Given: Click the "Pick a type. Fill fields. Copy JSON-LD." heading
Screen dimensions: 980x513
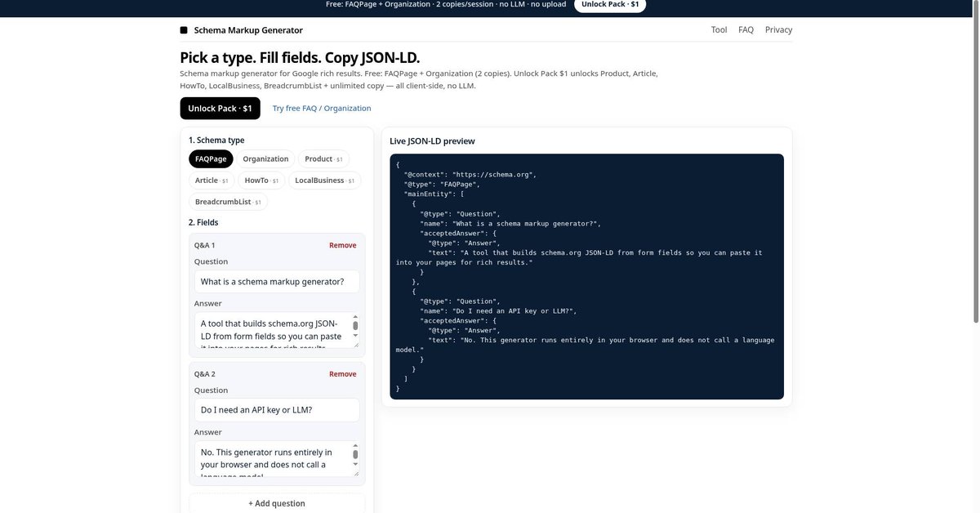Looking at the screenshot, I should click(x=300, y=57).
